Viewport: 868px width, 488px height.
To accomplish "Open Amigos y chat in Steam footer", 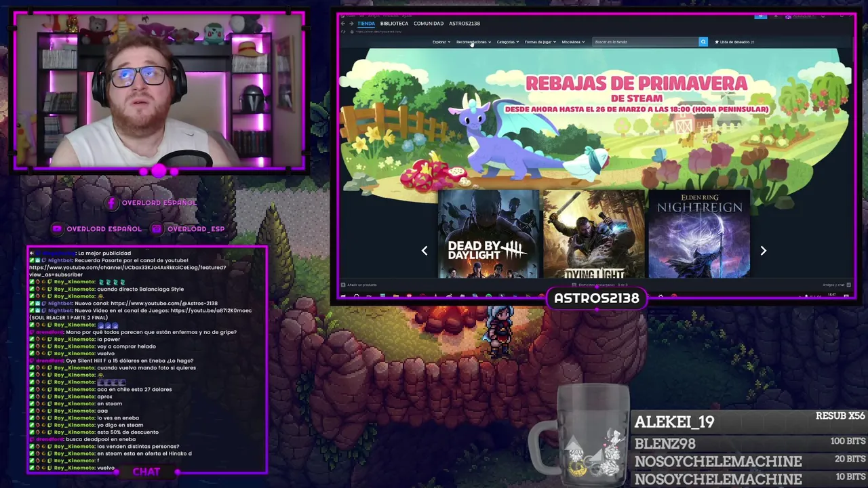I will click(835, 285).
